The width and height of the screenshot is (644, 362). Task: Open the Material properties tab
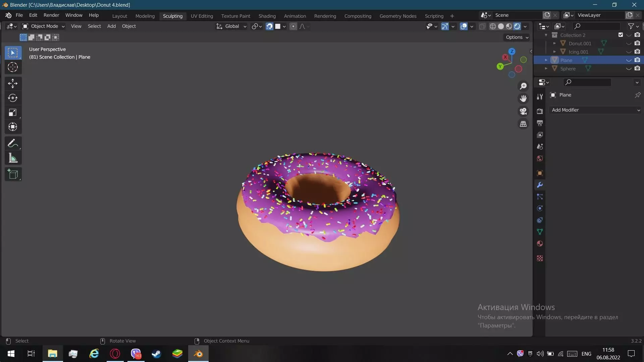point(540,244)
